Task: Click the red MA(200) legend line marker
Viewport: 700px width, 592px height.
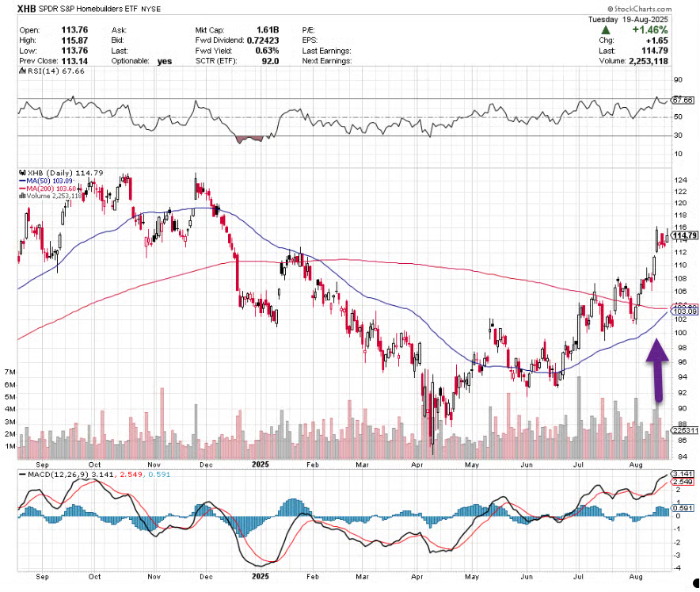Action: coord(22,189)
